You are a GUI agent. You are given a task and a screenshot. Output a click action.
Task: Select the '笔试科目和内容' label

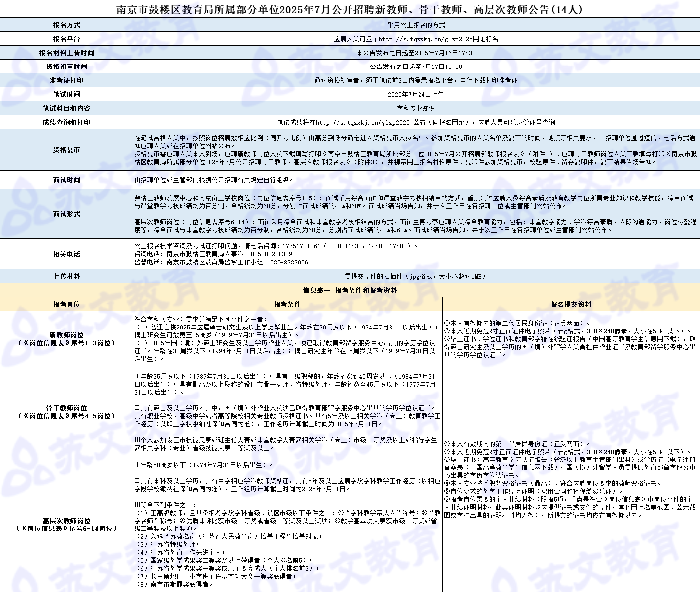pyautogui.click(x=67, y=108)
